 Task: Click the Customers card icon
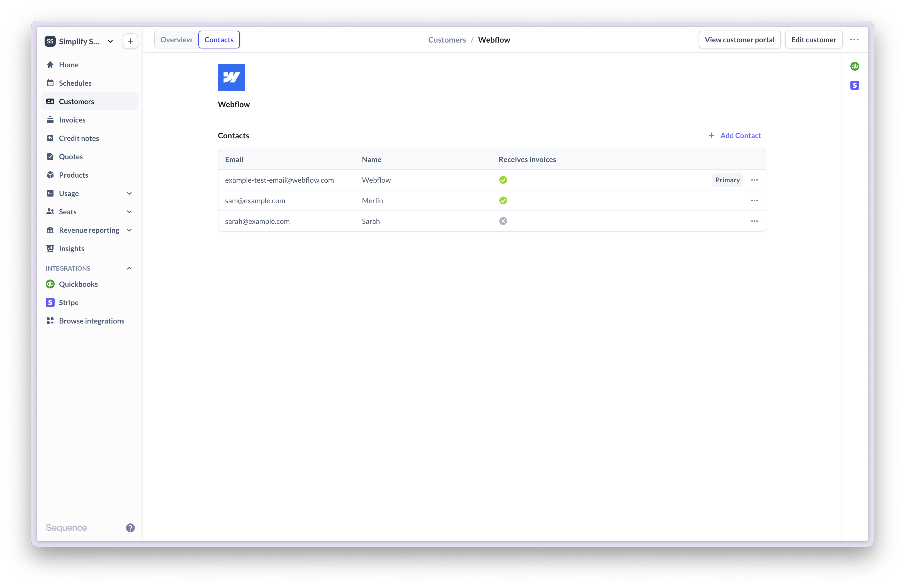tap(50, 101)
